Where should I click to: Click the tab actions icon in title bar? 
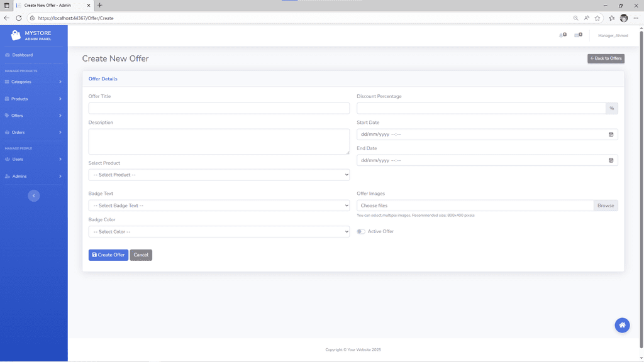[x=6, y=5]
